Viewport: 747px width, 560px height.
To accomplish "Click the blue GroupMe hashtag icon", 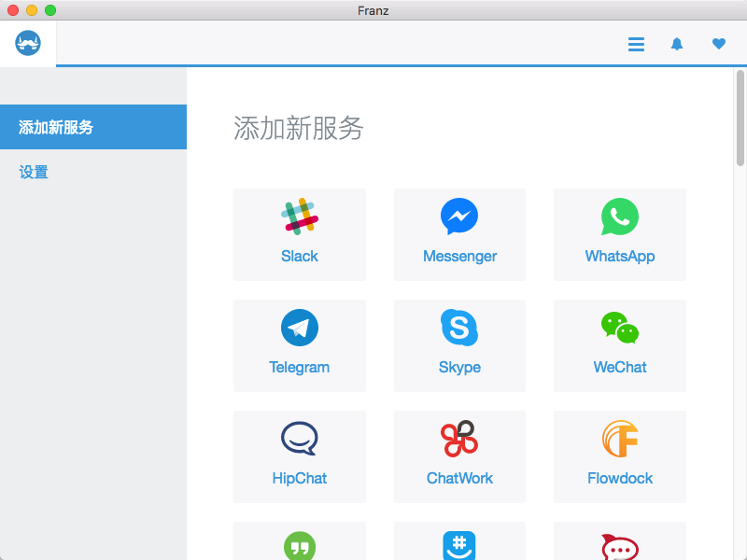I will (x=459, y=546).
